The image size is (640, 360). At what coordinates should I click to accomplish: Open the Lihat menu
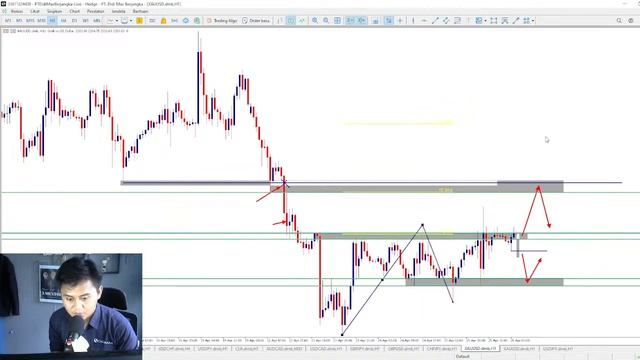(x=35, y=11)
